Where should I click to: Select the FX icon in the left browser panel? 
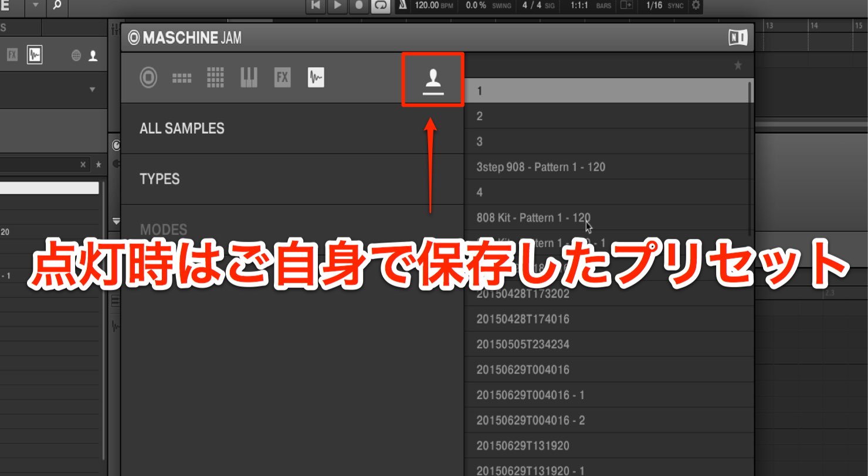pyautogui.click(x=13, y=55)
